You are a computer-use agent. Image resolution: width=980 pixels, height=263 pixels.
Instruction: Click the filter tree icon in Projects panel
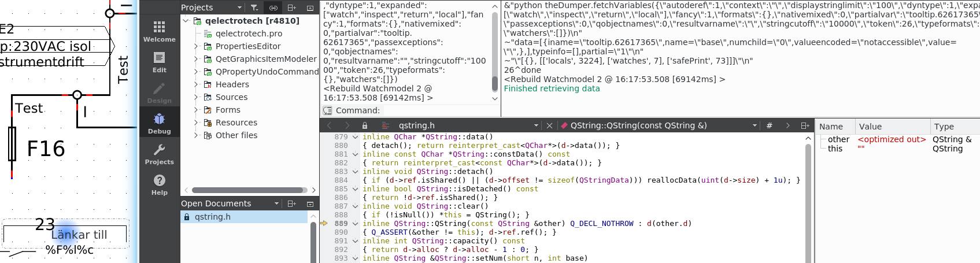tap(254, 8)
